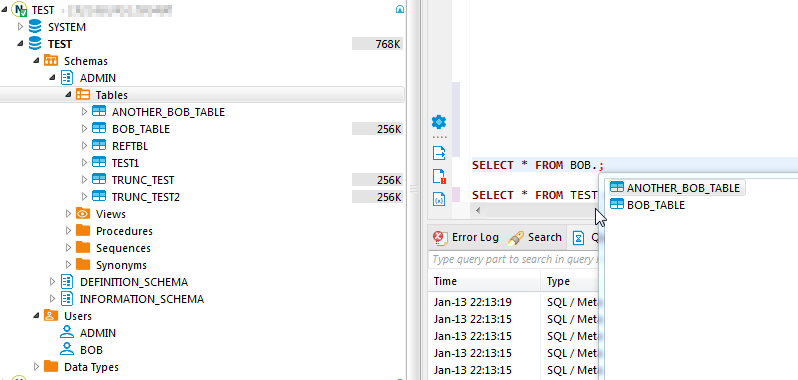Screen dimensions: 798x380
Task: Open the Error Log tab
Action: 466,238
